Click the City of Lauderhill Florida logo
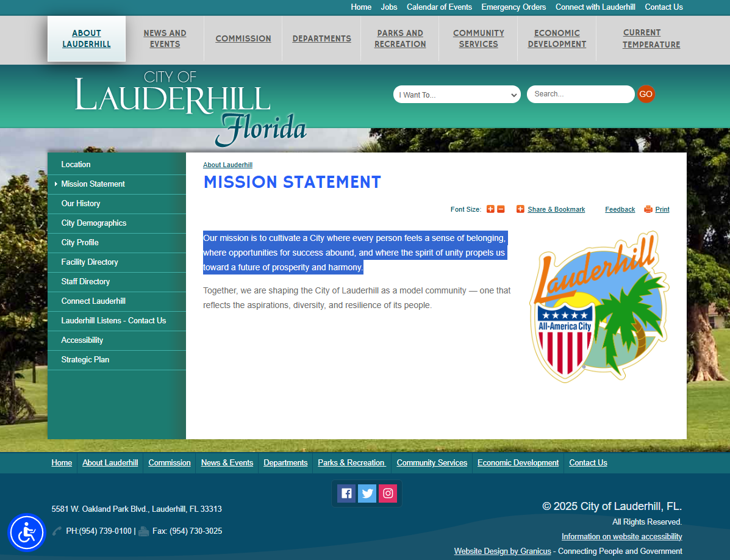 (190, 109)
